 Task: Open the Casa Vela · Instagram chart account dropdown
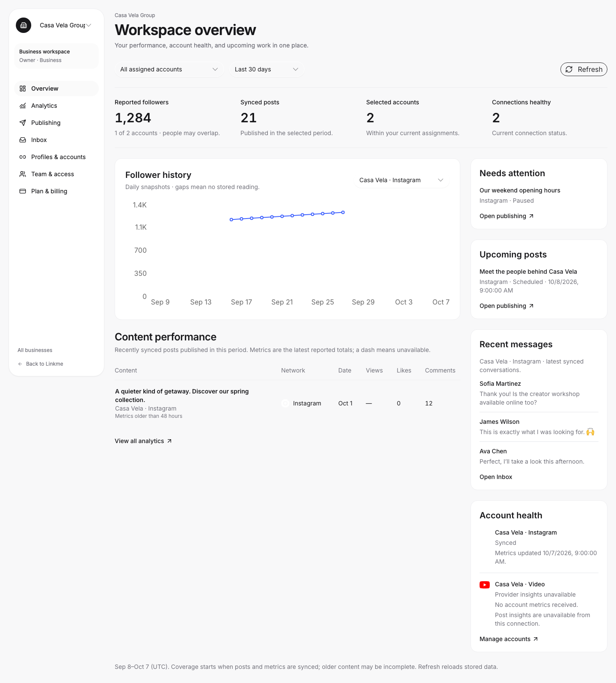(401, 180)
